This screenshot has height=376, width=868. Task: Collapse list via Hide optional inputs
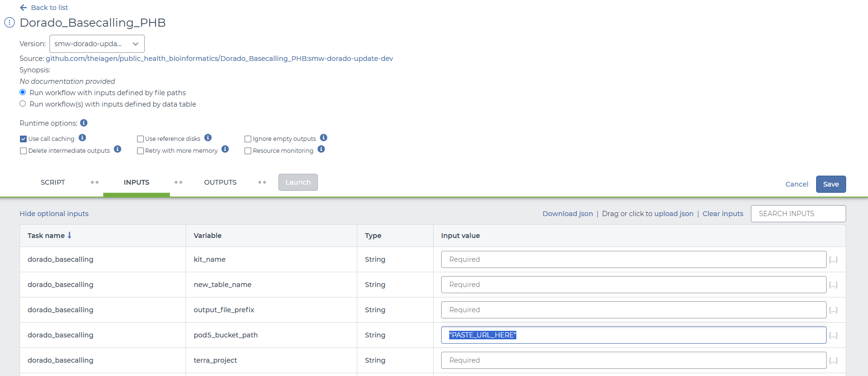click(x=54, y=214)
